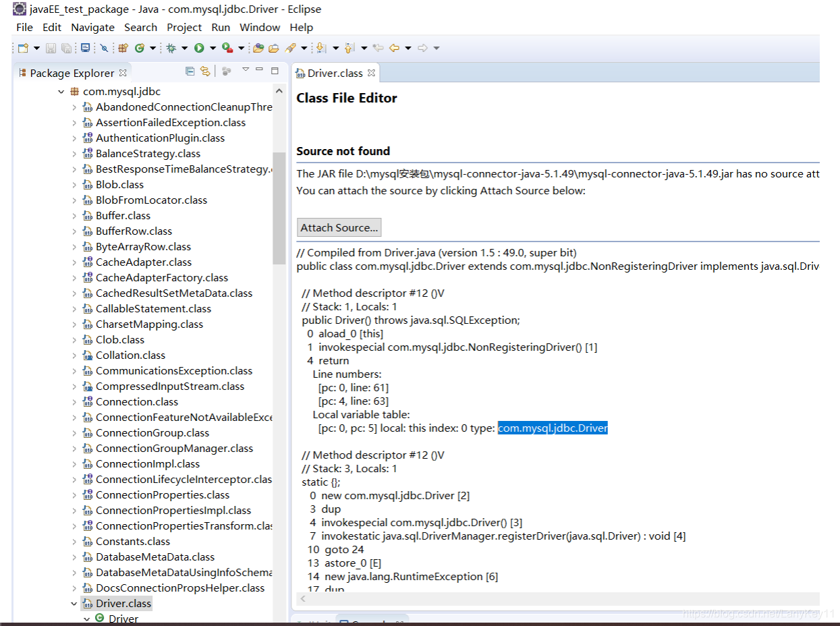The height and width of the screenshot is (626, 840).
Task: Select Buffer.class in the tree
Action: point(123,215)
